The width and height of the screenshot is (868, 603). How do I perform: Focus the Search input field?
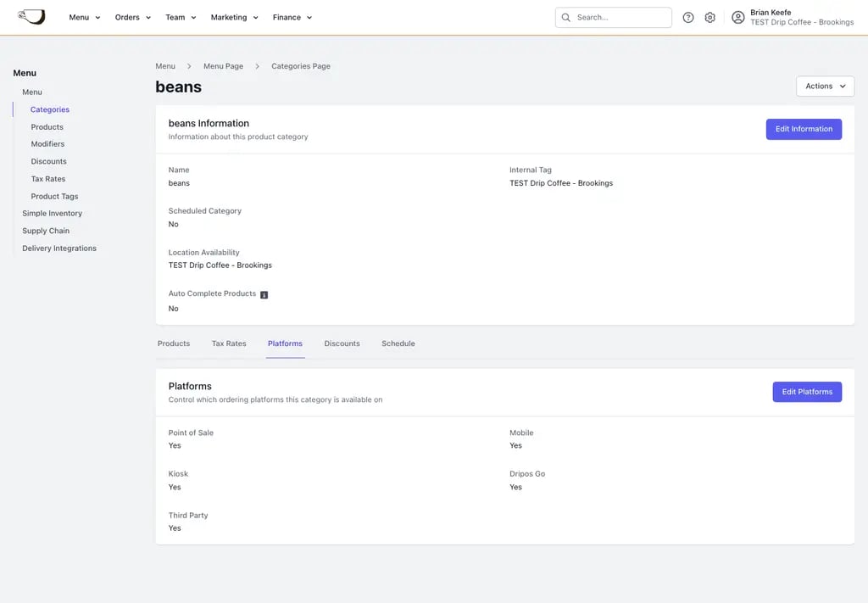pyautogui.click(x=613, y=18)
